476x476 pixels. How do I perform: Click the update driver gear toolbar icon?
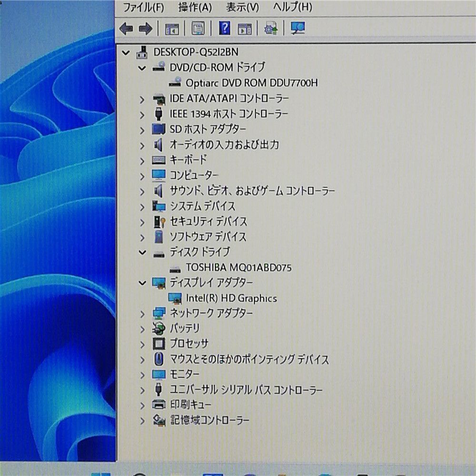pyautogui.click(x=271, y=29)
